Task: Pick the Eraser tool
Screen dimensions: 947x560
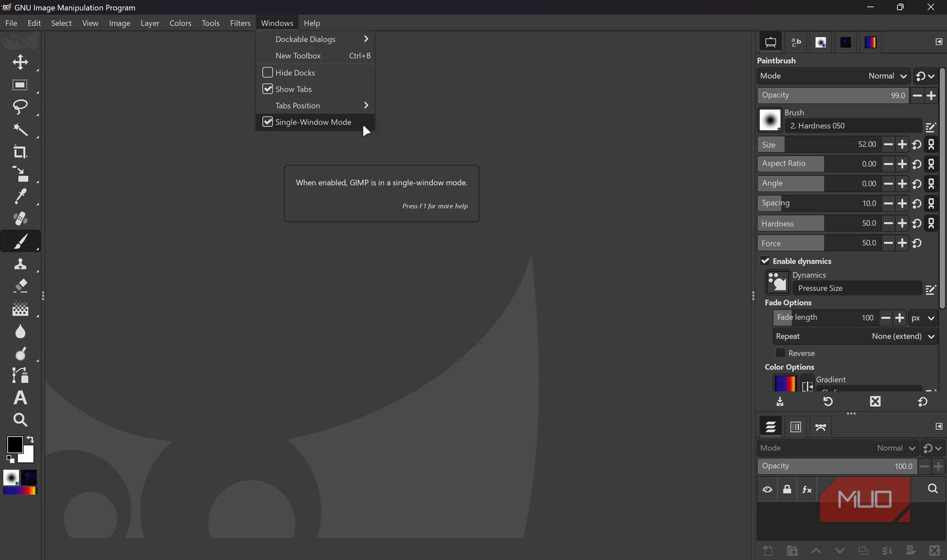Action: point(20,286)
